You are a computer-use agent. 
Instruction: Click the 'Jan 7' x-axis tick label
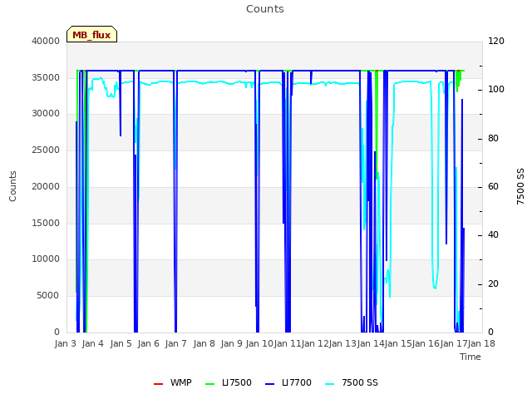click(x=175, y=343)
